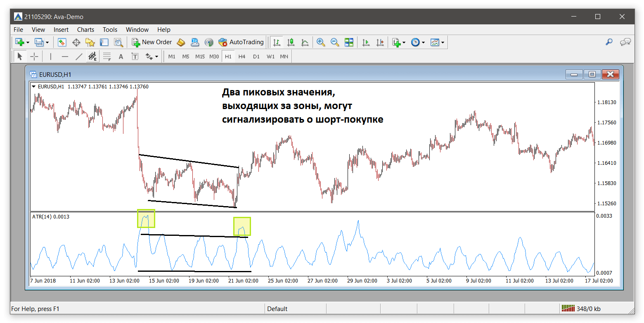Click the connection status bars icon
The image size is (644, 323).
(568, 309)
